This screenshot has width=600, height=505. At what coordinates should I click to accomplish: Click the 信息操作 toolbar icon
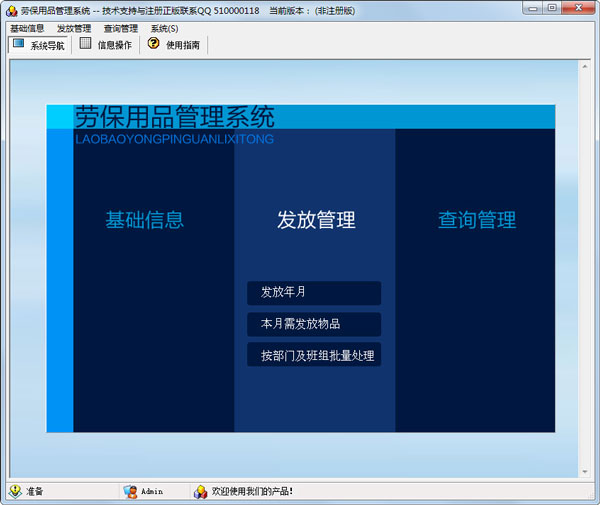86,44
